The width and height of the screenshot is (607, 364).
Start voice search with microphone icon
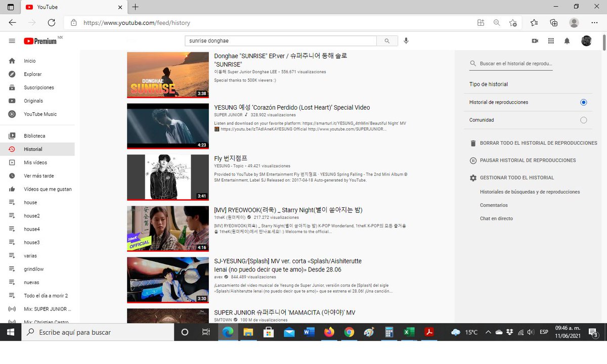click(x=406, y=41)
